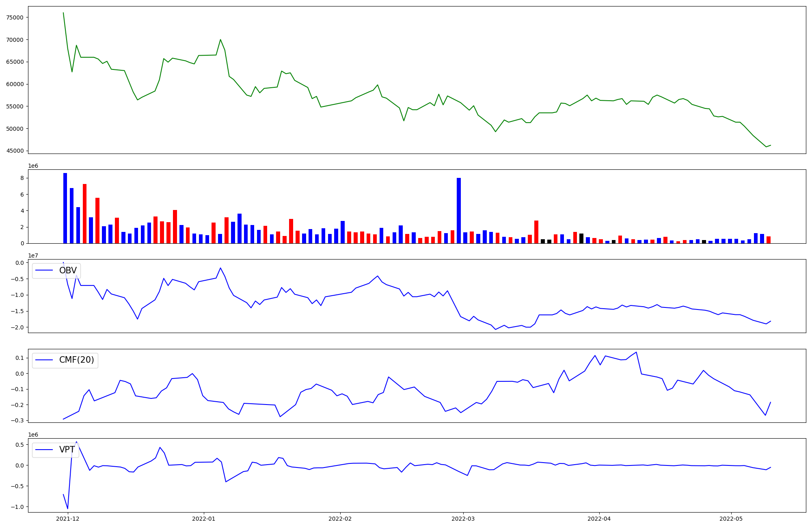Image resolution: width=812 pixels, height=528 pixels.
Task: Click the CMF(20) legend label
Action: click(76, 360)
